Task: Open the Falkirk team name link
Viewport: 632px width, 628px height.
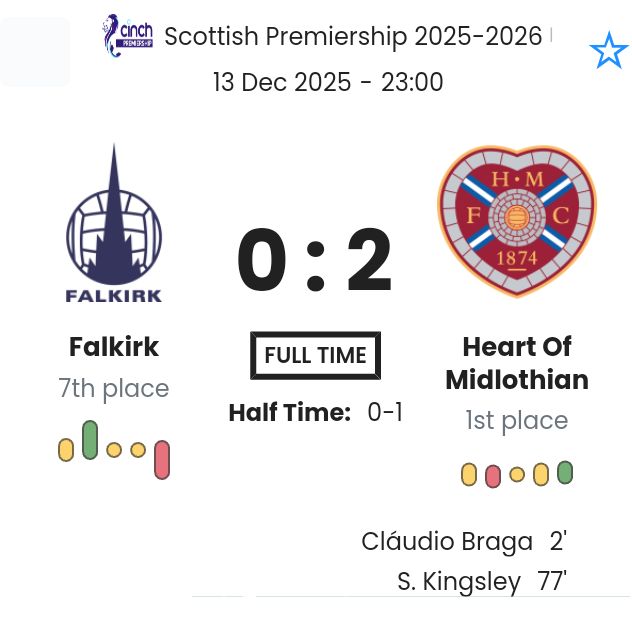Action: 114,347
